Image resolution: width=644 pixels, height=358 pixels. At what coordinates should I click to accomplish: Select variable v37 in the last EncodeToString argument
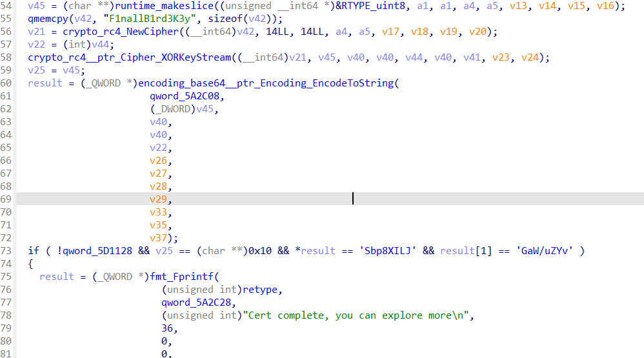click(158, 238)
